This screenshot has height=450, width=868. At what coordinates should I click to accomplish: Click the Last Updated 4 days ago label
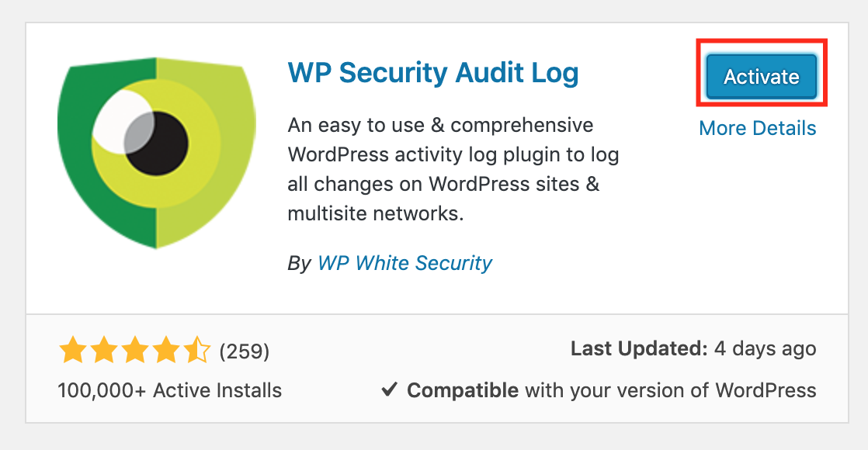pos(693,348)
